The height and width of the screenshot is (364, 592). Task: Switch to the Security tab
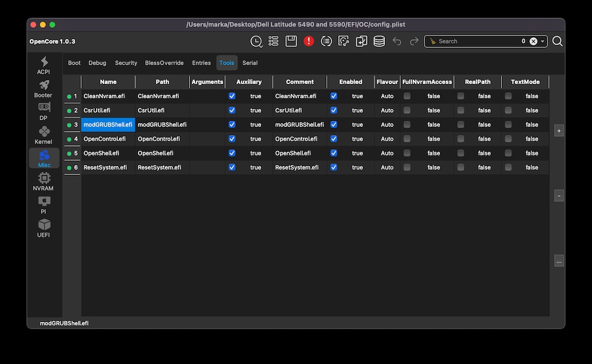pos(126,63)
